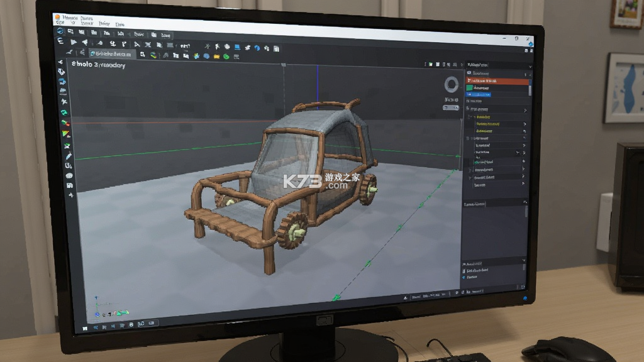Collapse the middle right-side panel using its chevron
Image resolution: width=644 pixels, height=362 pixels.
point(525,202)
